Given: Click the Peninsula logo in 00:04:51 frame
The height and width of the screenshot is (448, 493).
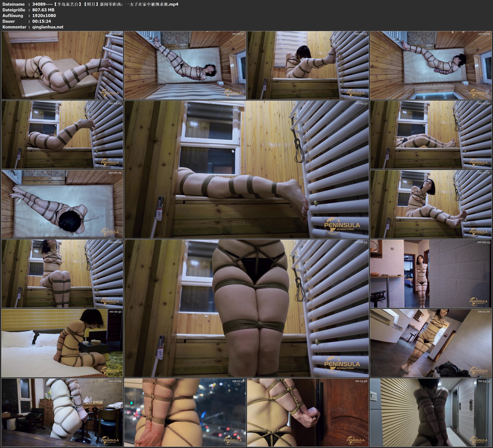Looking at the screenshot, I should (x=342, y=226).
